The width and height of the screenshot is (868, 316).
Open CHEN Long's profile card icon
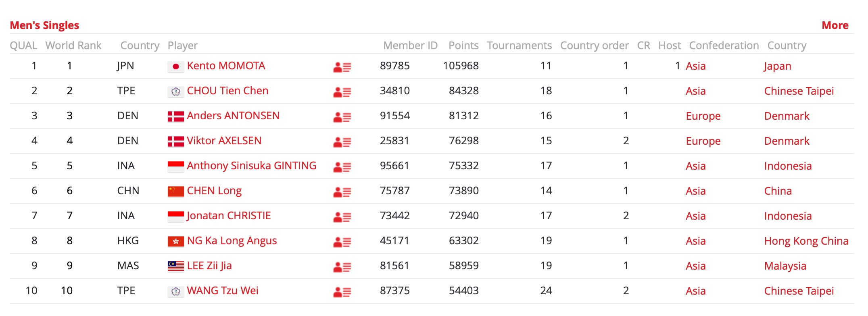coord(342,192)
